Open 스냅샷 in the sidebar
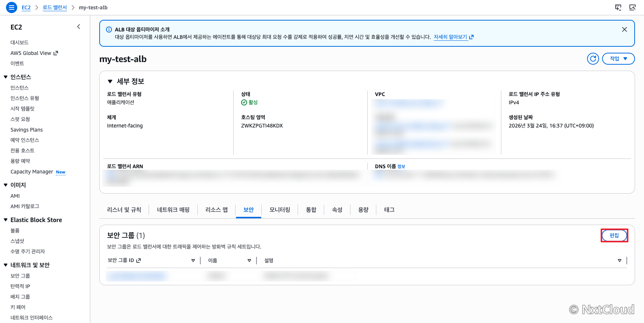644x323 pixels. (x=17, y=241)
